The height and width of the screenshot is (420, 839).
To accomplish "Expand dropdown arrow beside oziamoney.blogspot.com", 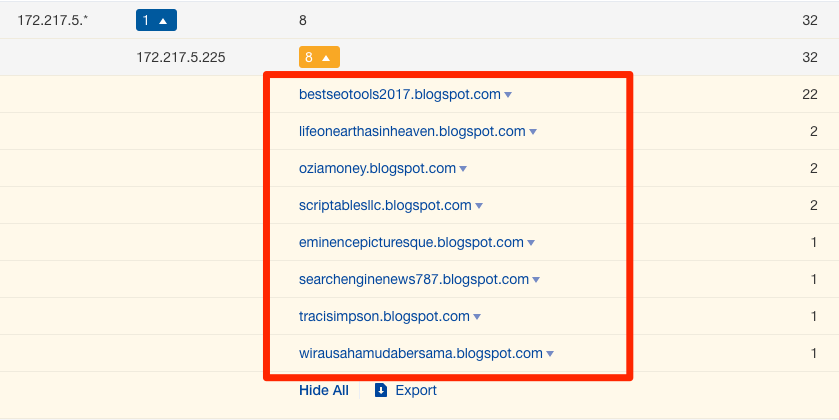I will click(x=463, y=169).
